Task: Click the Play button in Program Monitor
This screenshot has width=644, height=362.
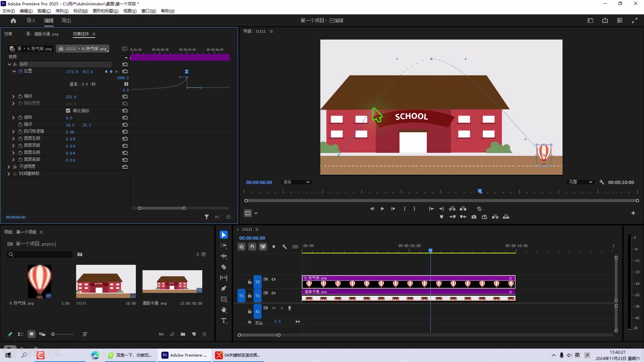Action: (382, 209)
